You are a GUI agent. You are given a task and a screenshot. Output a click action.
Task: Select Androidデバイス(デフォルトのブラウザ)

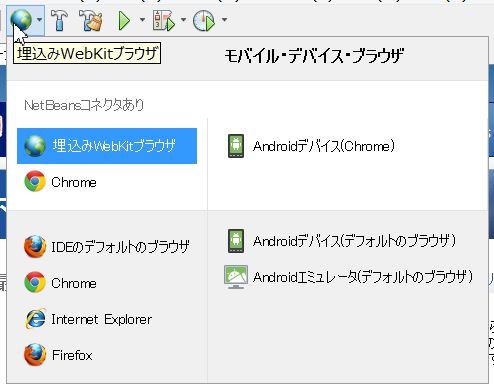tap(341, 241)
